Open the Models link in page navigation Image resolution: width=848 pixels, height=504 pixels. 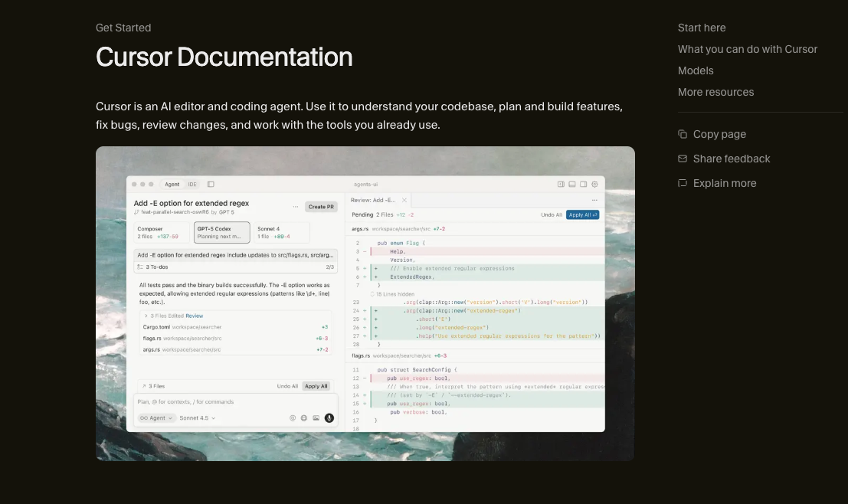click(695, 70)
